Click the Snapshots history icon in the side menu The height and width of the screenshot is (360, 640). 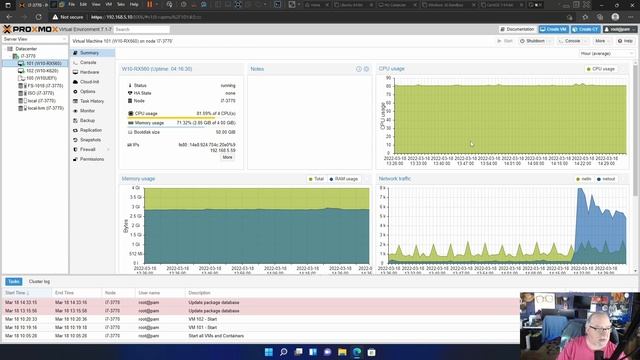click(75, 140)
